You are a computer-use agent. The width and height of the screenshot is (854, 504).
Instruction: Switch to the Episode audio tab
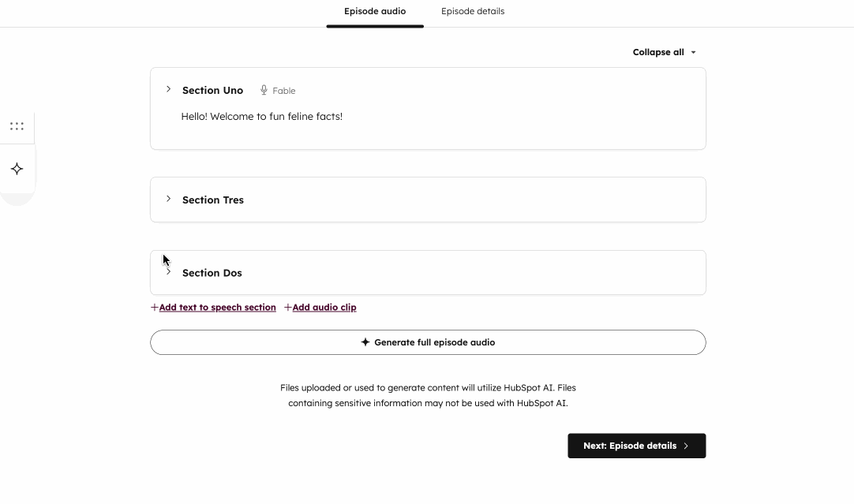[x=375, y=12]
